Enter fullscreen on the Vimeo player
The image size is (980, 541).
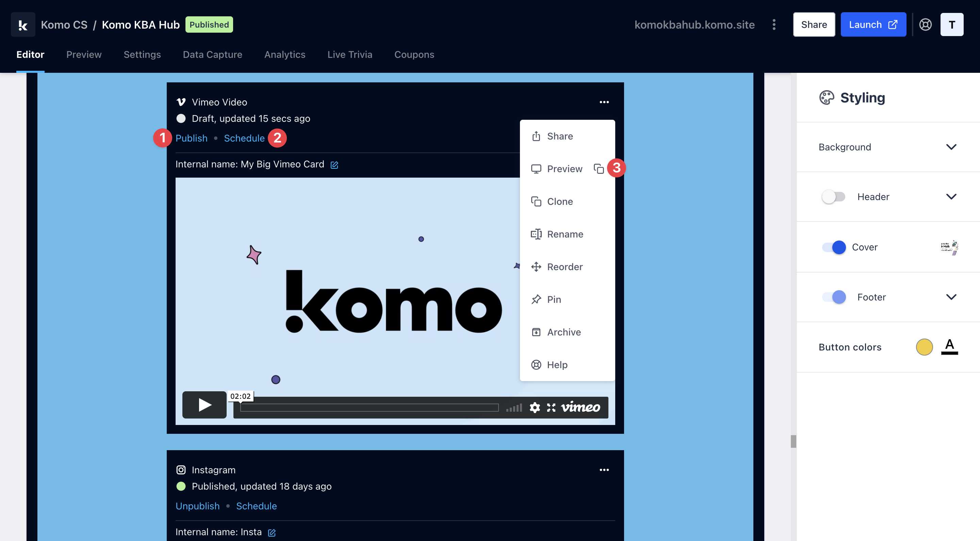pos(551,408)
